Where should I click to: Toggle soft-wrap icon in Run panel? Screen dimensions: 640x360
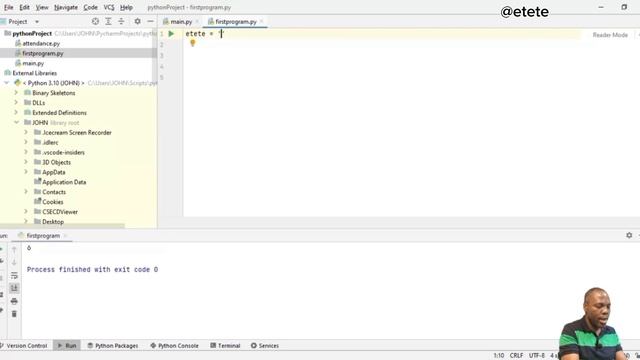pos(14,276)
